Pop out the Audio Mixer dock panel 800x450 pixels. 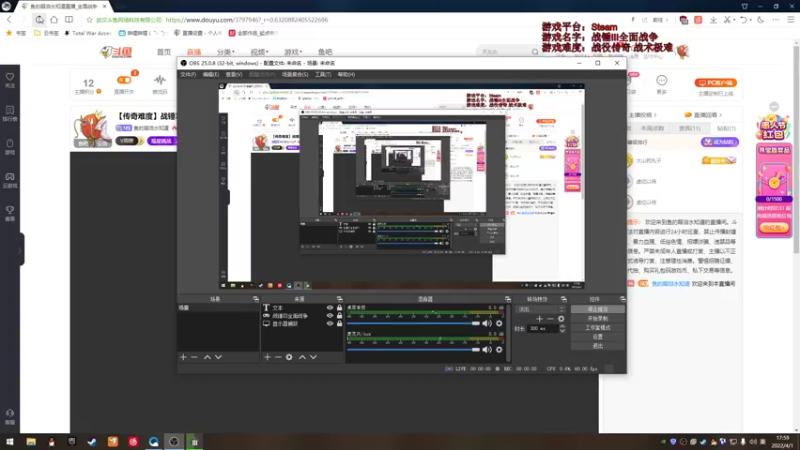[x=508, y=299]
